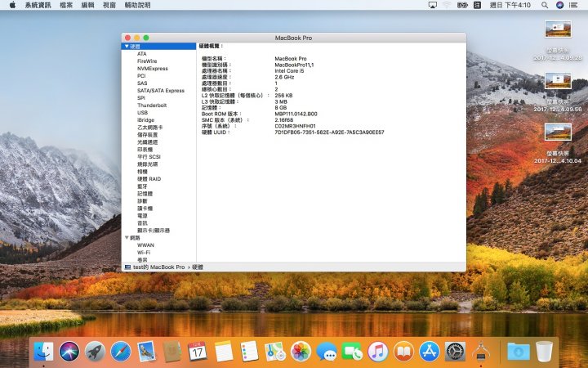Open the 視窗 menu
588x368 pixels.
[109, 5]
